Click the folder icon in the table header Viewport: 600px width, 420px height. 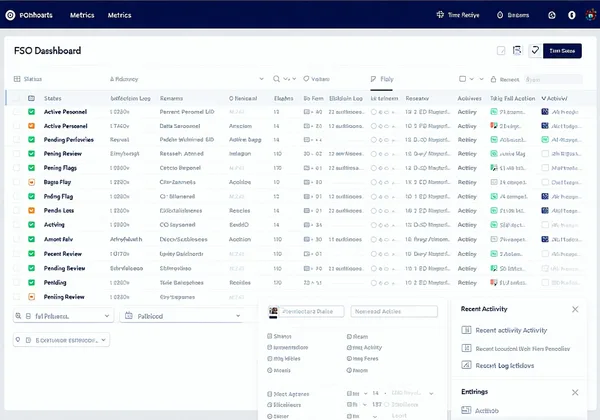point(31,98)
